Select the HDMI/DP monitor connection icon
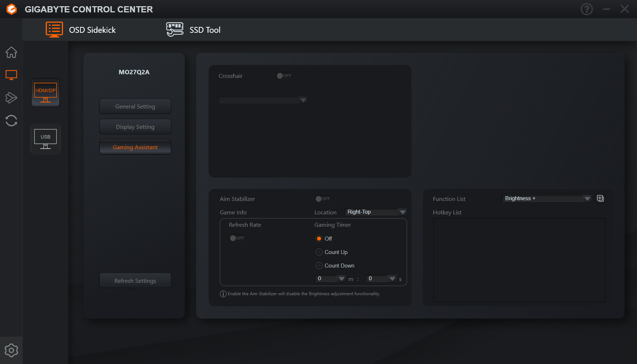The height and width of the screenshot is (364, 637). 45,93
